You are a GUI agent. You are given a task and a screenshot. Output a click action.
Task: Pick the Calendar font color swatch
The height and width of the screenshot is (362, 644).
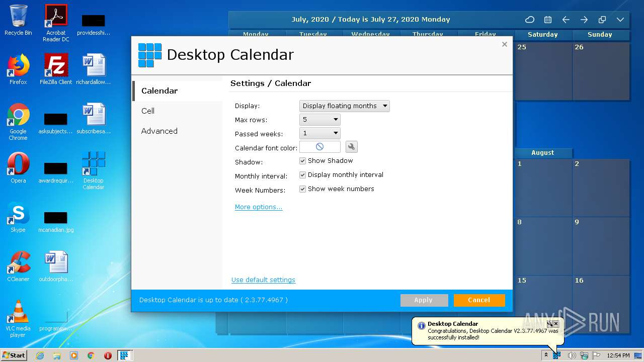click(x=320, y=147)
